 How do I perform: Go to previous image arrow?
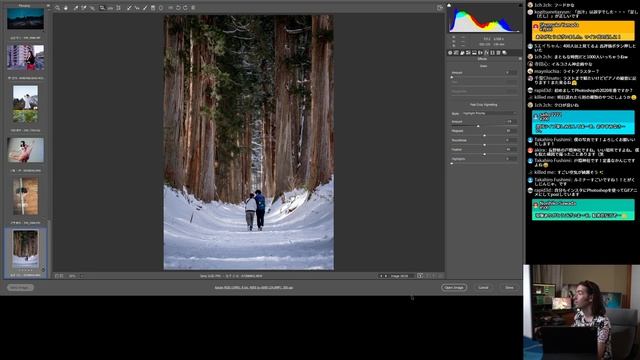[x=381, y=276]
